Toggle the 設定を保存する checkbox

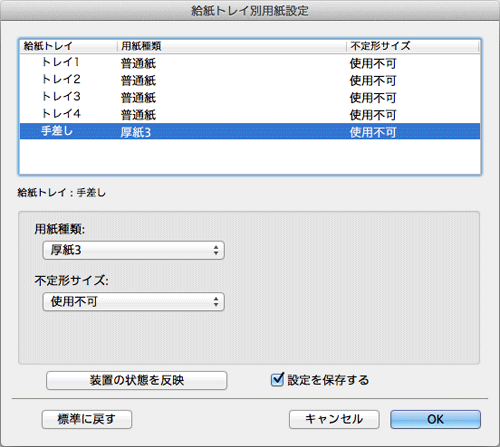[277, 379]
